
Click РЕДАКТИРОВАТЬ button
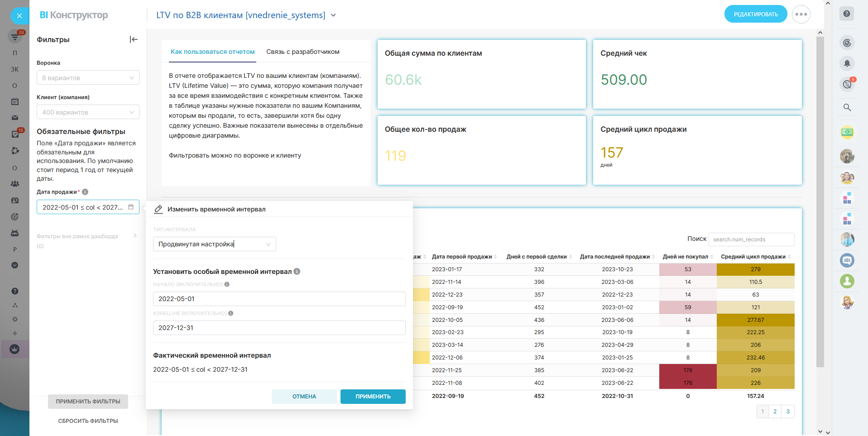click(755, 14)
